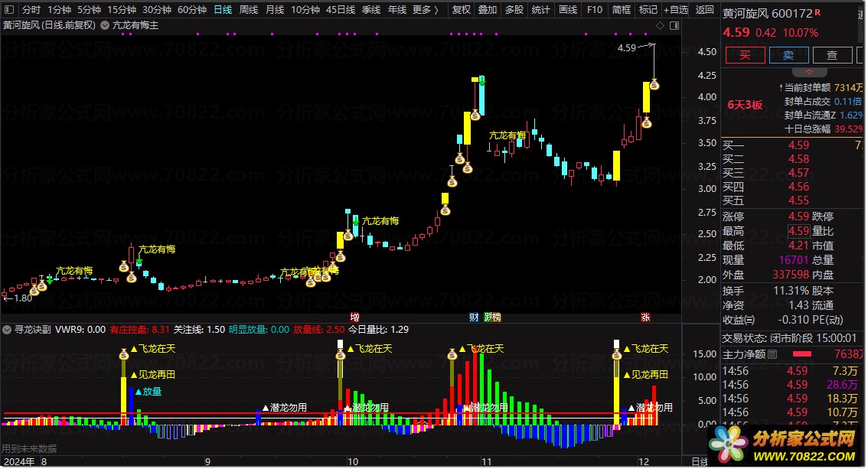Switch to 周线 weekly chart

pyautogui.click(x=249, y=9)
